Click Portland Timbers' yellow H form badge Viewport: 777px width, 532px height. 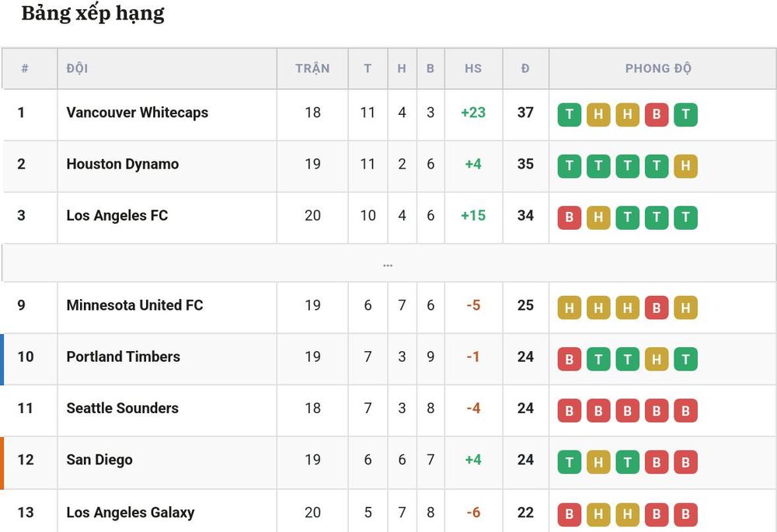(x=657, y=359)
